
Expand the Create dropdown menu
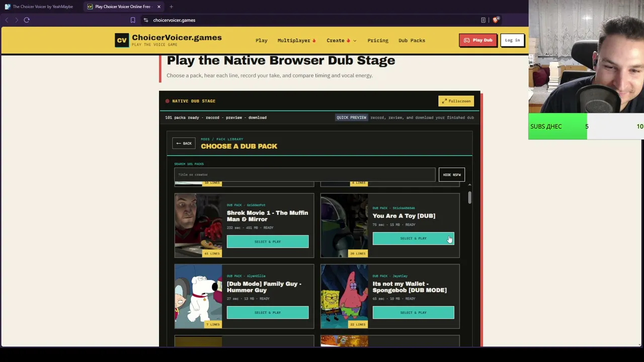point(341,40)
